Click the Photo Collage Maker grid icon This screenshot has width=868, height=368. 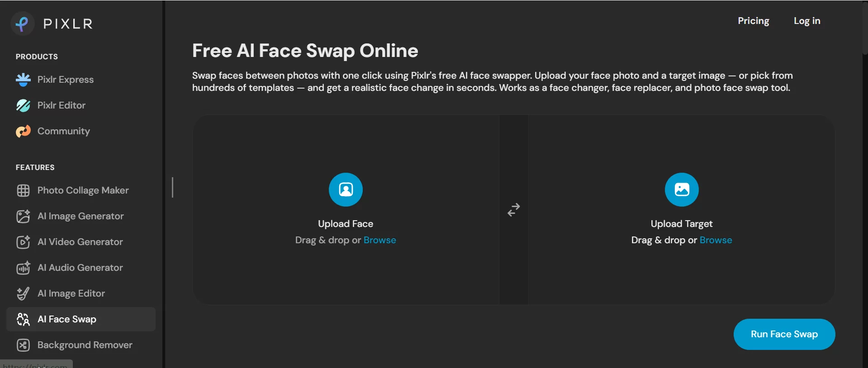(23, 190)
